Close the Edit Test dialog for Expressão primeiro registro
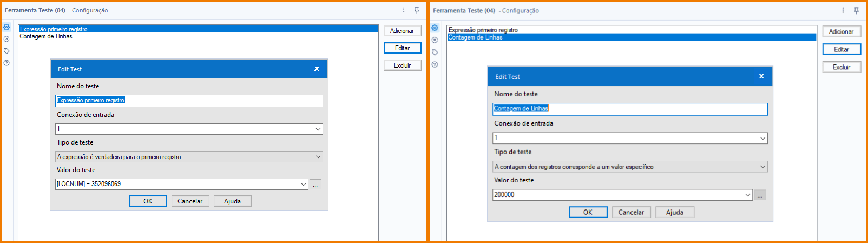Image resolution: width=868 pixels, height=243 pixels. 317,69
